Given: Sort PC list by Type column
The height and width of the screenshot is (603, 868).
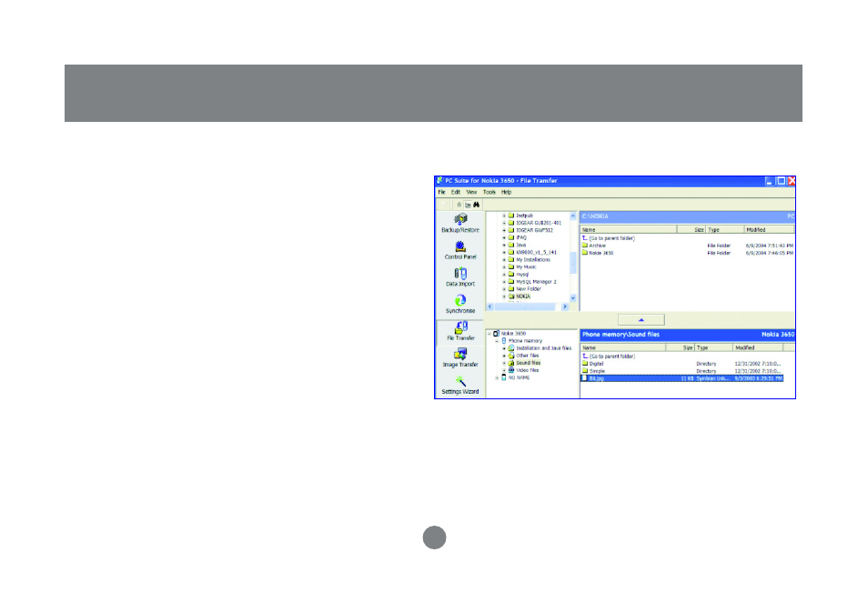Looking at the screenshot, I should coord(725,229).
